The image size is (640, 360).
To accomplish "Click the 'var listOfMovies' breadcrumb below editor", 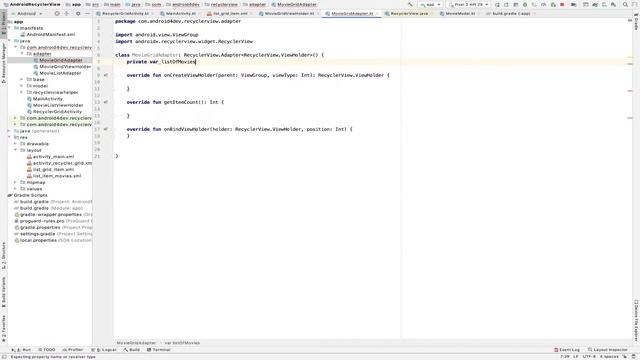I will [182, 343].
